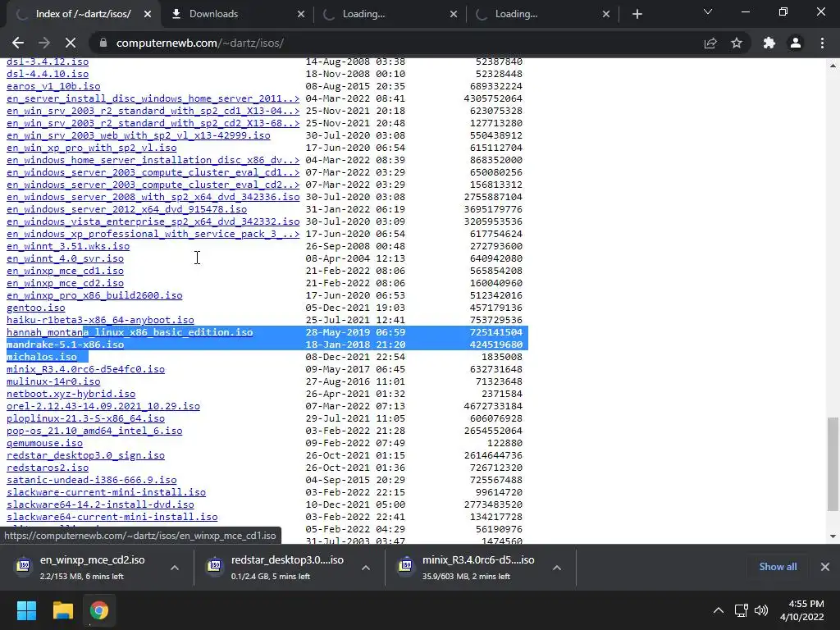The height and width of the screenshot is (630, 840).
Task: Open tab search chevron
Action: (708, 11)
